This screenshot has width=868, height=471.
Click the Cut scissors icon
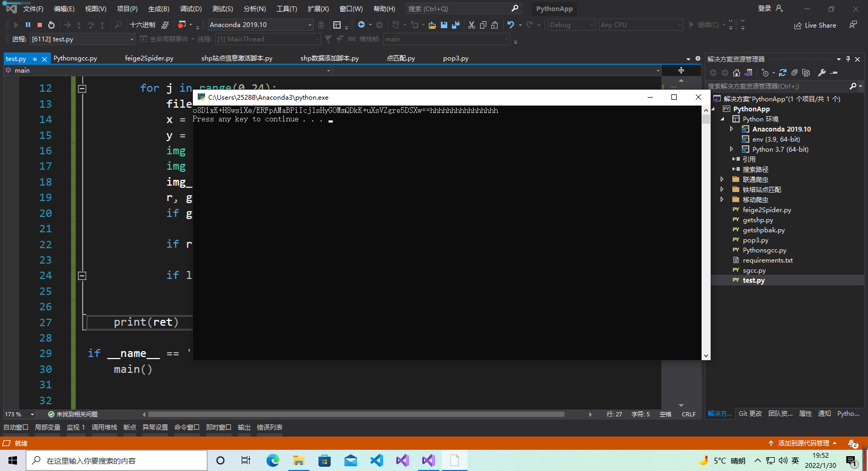coord(472,25)
